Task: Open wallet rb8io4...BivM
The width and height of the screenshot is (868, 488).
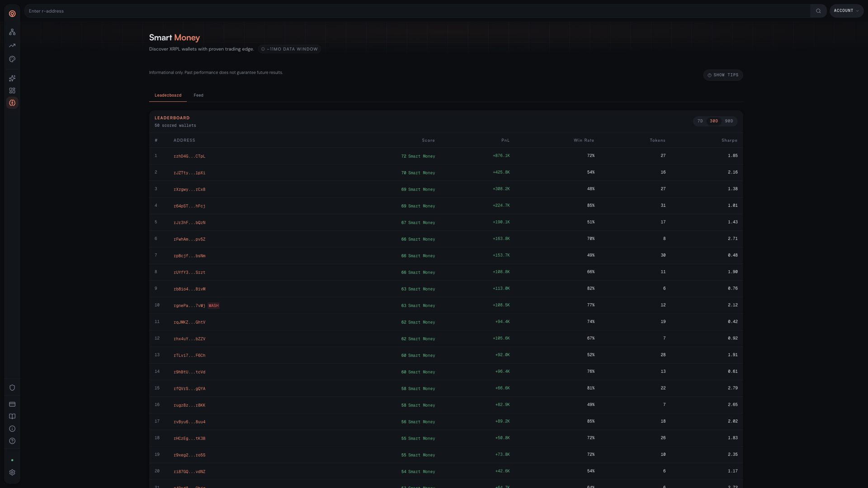Action: tap(189, 289)
